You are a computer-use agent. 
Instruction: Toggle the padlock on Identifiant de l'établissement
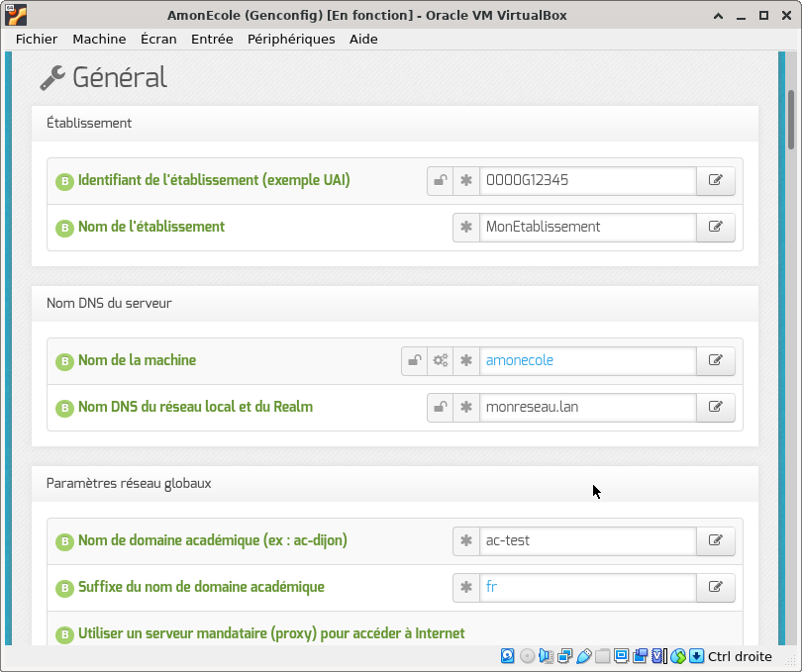click(441, 180)
